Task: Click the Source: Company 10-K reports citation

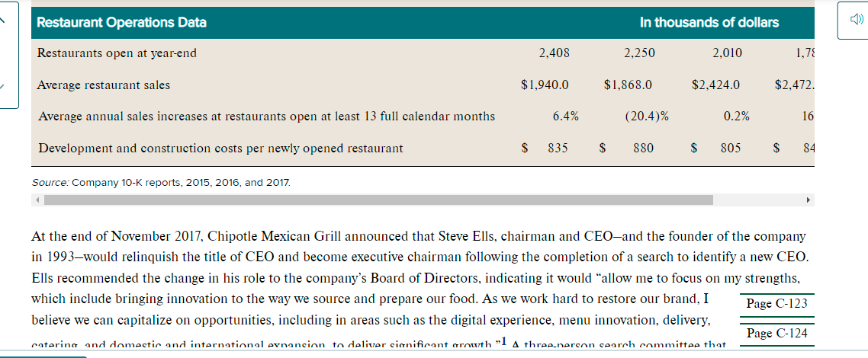Action: [x=160, y=181]
